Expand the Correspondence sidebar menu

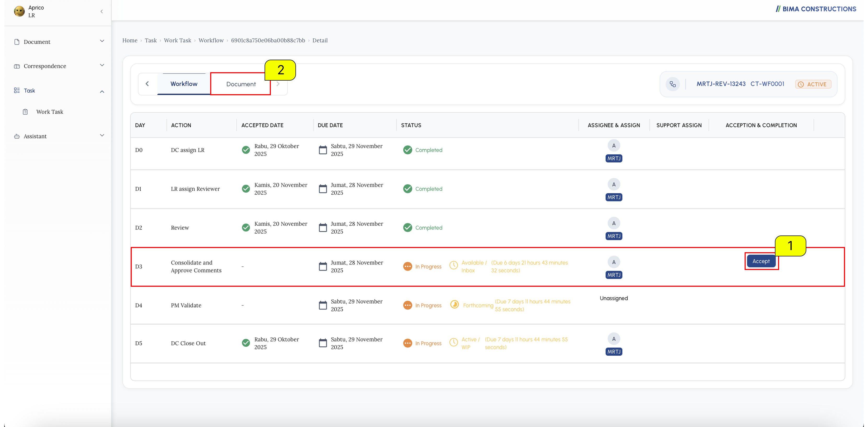(102, 65)
